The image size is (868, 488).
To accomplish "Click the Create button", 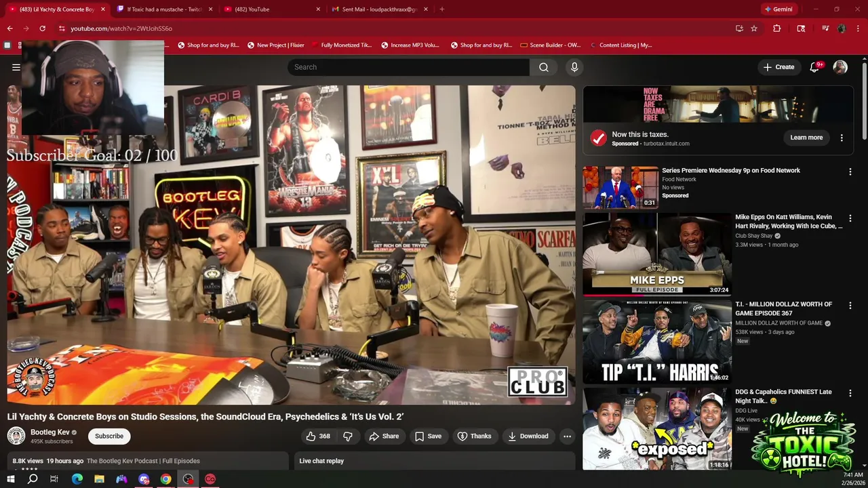I will [x=778, y=67].
